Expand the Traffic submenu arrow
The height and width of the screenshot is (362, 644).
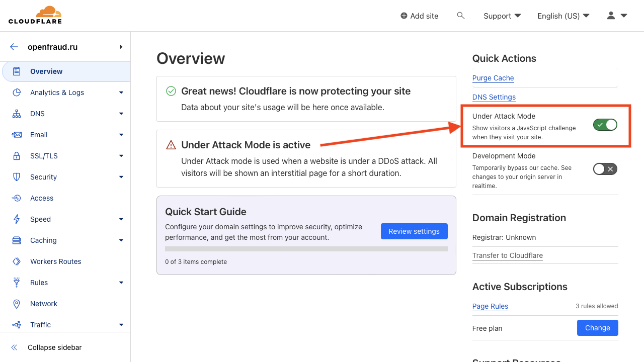pyautogui.click(x=121, y=325)
